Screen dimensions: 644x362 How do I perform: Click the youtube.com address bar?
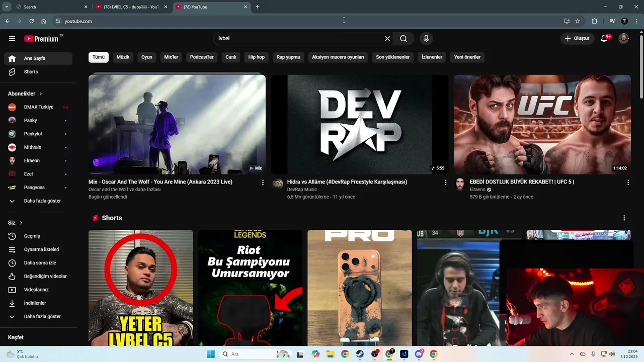307,21
